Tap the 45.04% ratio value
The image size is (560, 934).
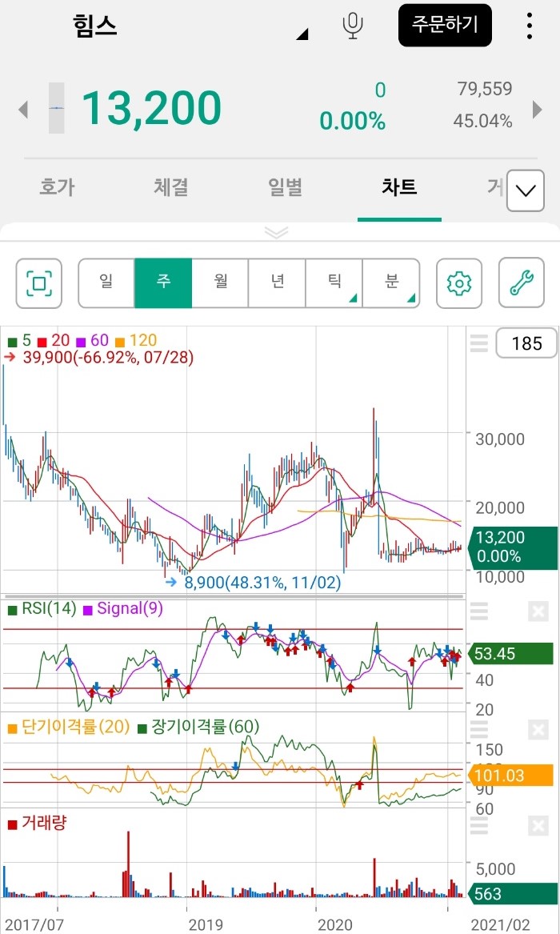(482, 121)
